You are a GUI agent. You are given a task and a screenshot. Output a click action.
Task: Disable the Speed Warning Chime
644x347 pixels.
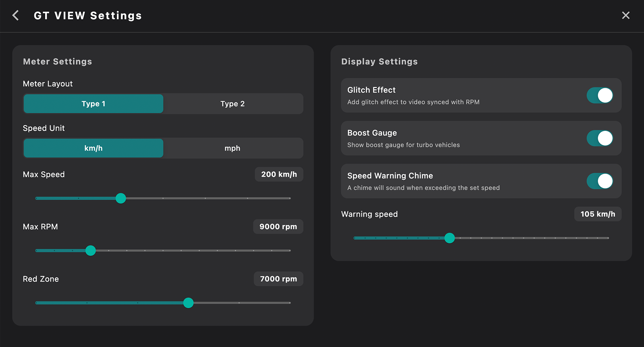(x=600, y=181)
